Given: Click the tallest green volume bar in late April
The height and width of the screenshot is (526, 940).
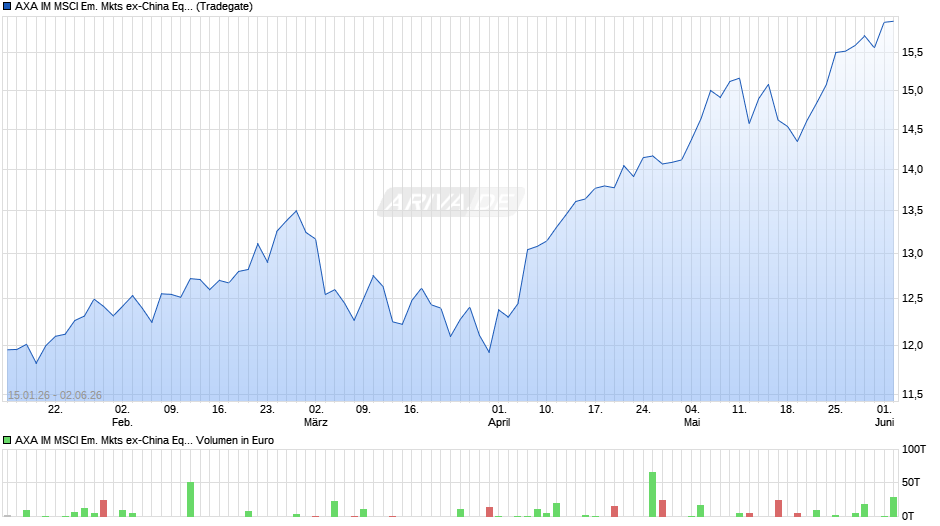Looking at the screenshot, I should click(652, 494).
